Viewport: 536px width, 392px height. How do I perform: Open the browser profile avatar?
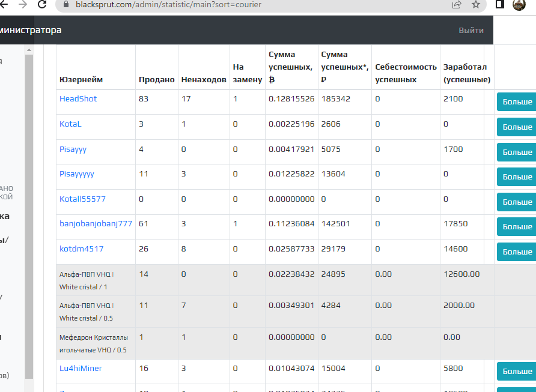pyautogui.click(x=519, y=4)
